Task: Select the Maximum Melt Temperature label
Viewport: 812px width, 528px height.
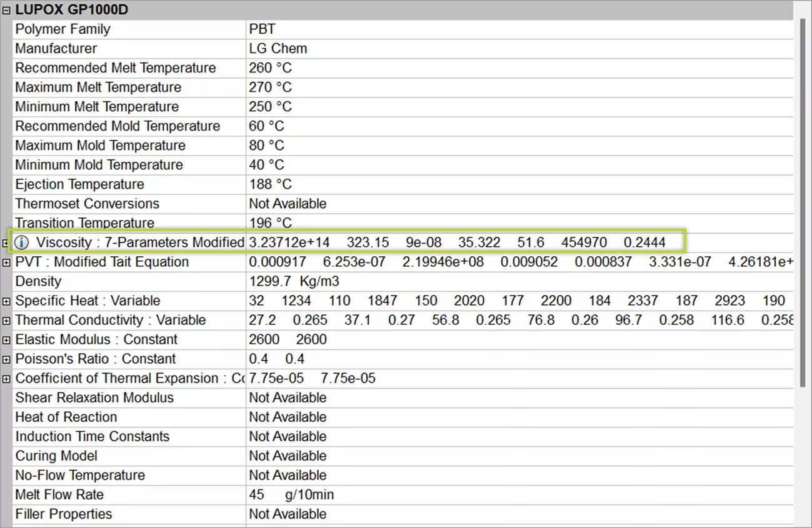Action: click(98, 87)
